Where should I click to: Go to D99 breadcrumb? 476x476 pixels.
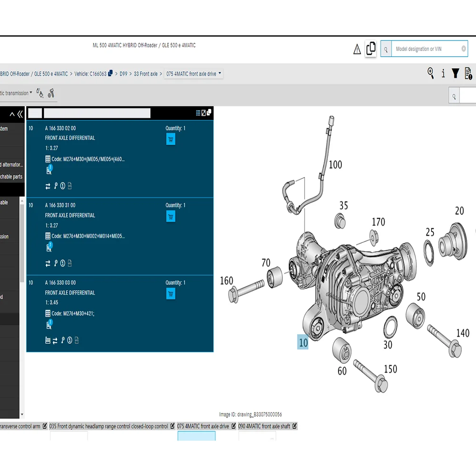pos(123,74)
